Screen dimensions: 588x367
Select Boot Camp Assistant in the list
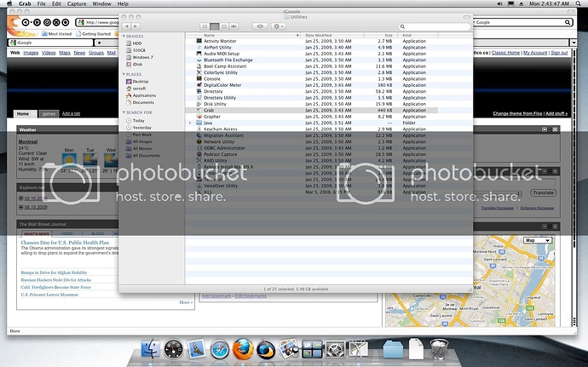pos(311,66)
